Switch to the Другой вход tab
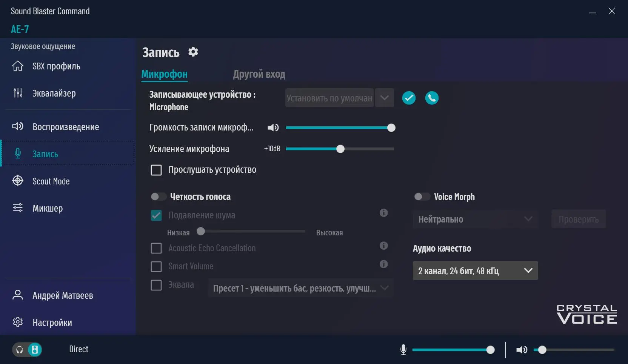Image resolution: width=628 pixels, height=364 pixels. tap(259, 74)
